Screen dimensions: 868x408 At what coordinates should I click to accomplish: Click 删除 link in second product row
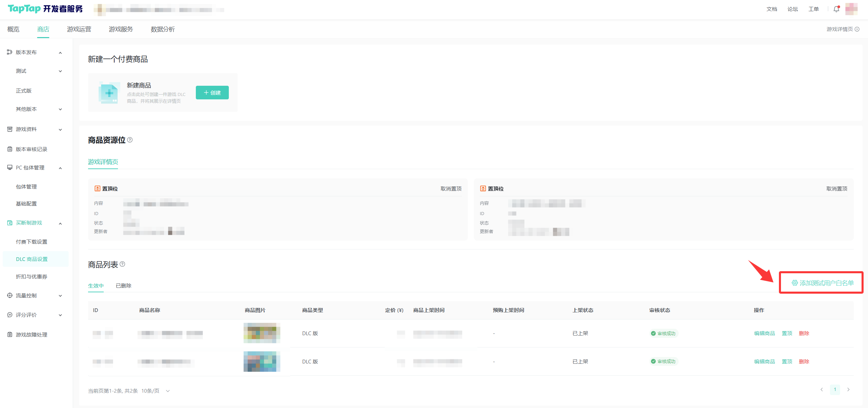804,361
